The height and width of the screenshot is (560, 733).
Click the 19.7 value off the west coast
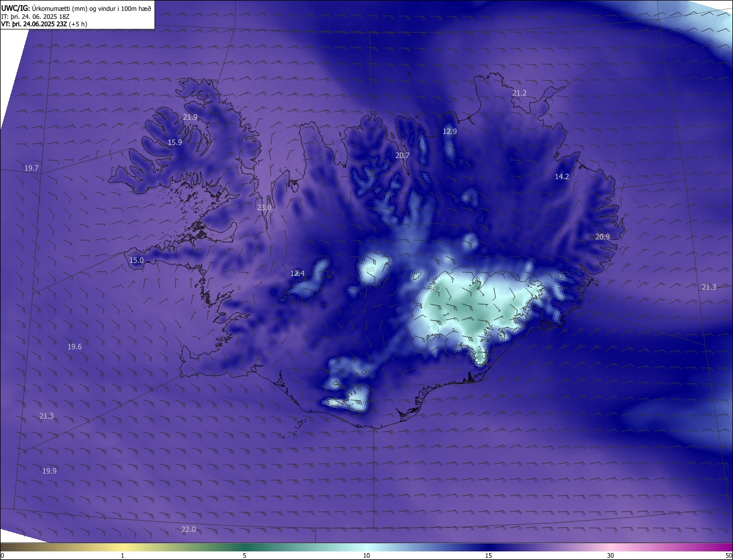tap(31, 168)
